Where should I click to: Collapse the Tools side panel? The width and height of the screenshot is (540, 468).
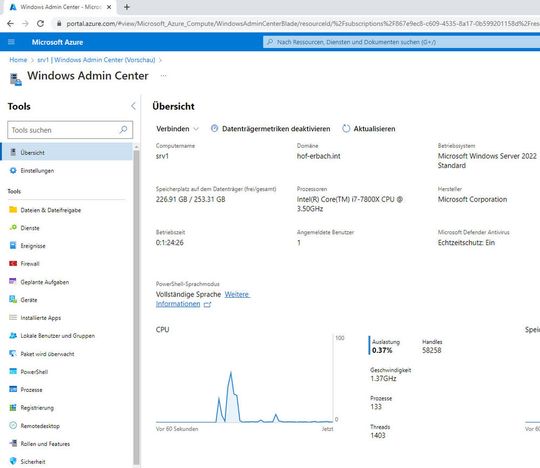click(x=134, y=106)
